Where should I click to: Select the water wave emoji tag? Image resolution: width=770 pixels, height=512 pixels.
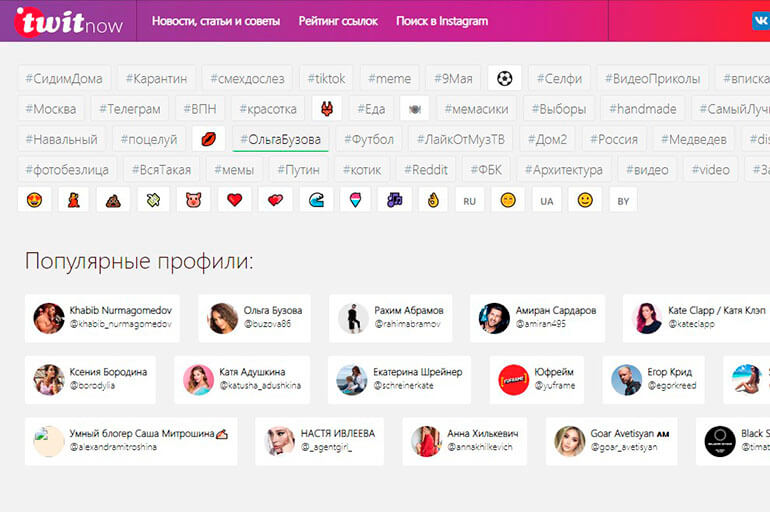[x=316, y=200]
